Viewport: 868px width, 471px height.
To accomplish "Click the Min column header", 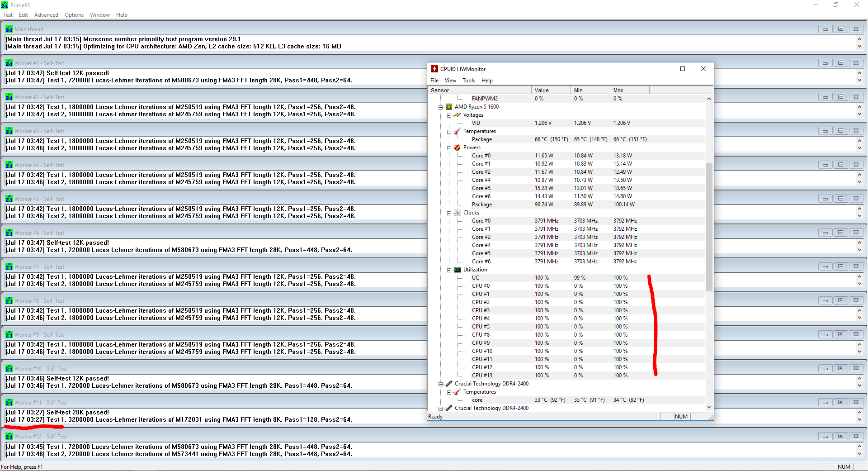I will (x=590, y=90).
